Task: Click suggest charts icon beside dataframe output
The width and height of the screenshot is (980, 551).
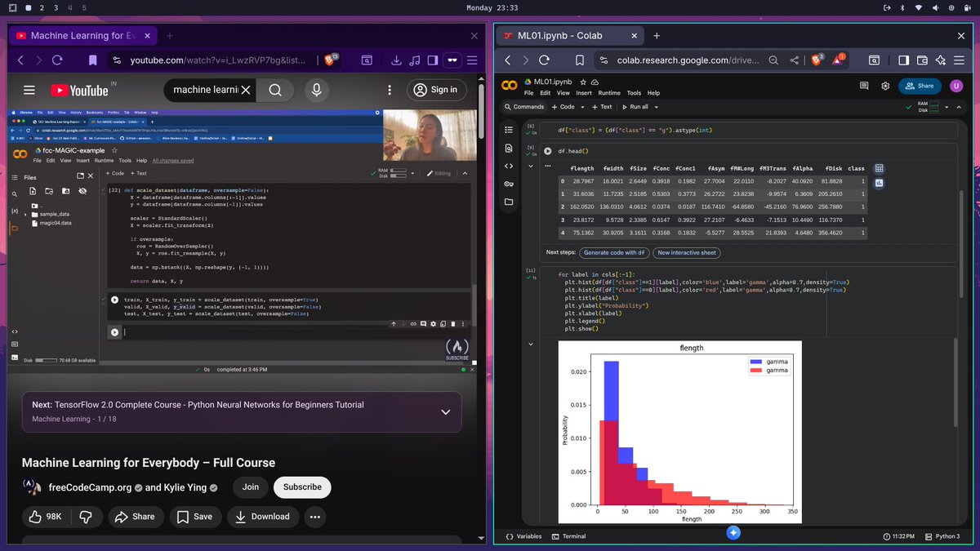Action: pyautogui.click(x=879, y=184)
